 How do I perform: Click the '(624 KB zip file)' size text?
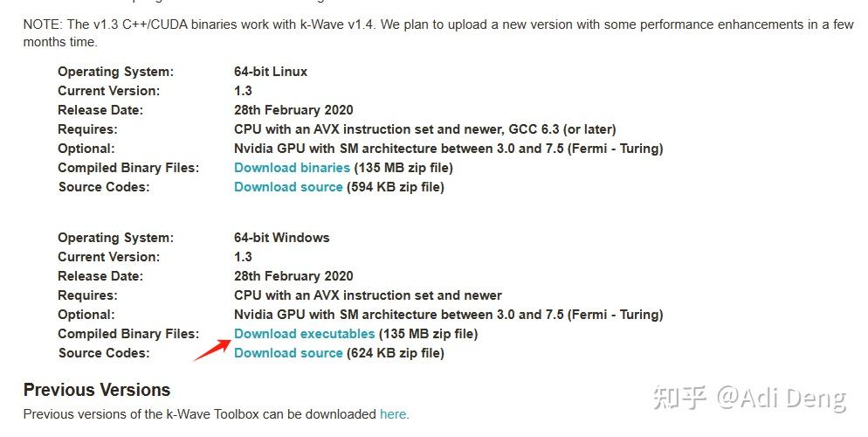396,353
